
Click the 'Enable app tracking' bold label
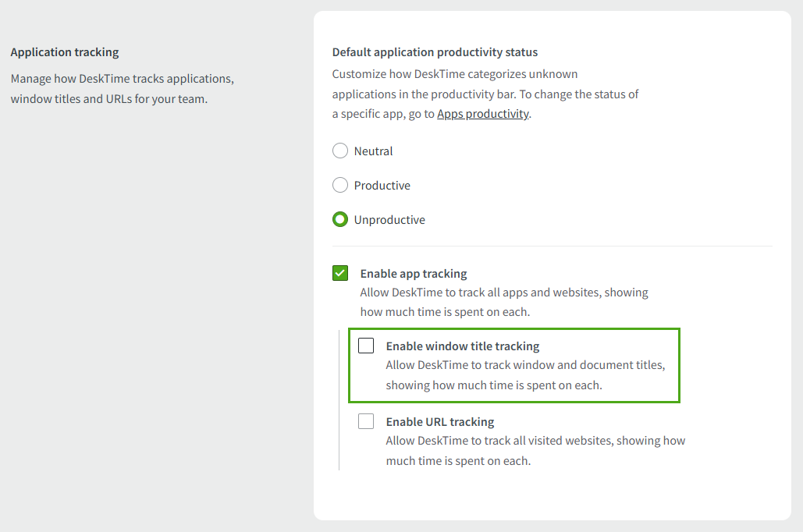pos(414,274)
